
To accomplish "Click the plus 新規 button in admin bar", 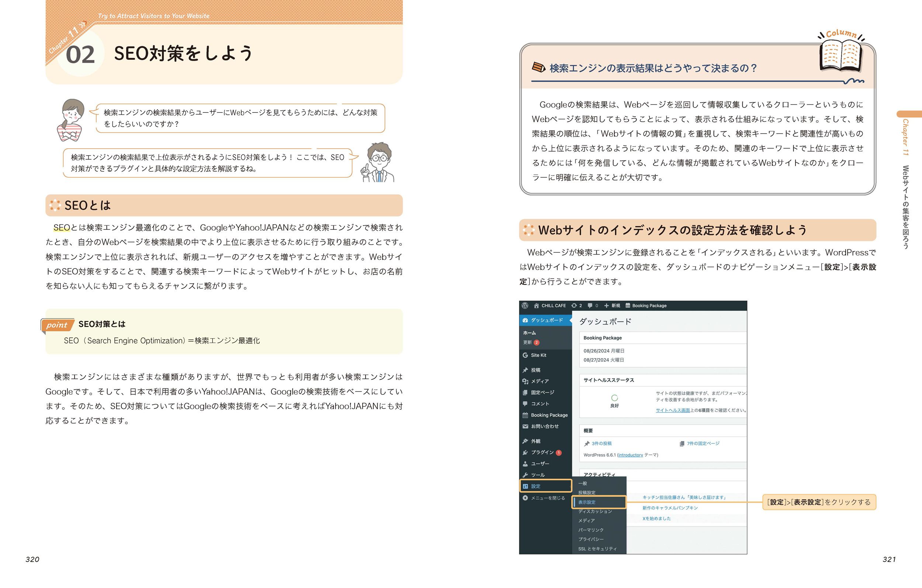I will point(612,305).
